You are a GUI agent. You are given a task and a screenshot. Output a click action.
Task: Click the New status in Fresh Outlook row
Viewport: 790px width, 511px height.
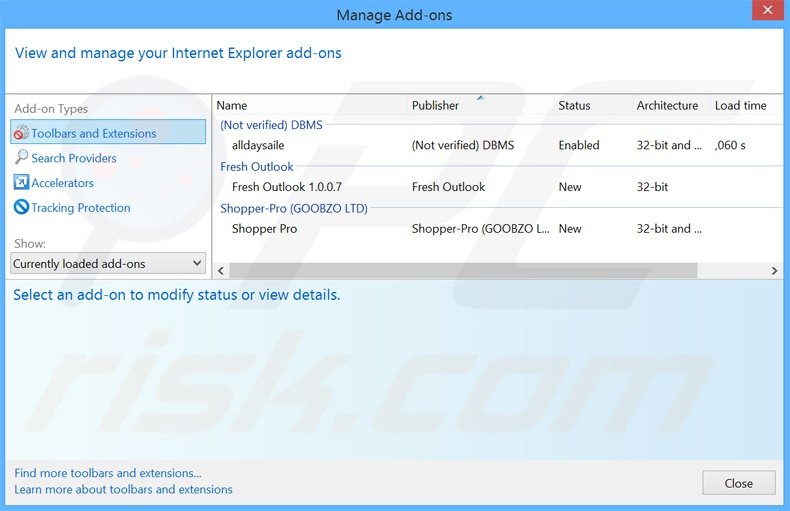[x=570, y=187]
